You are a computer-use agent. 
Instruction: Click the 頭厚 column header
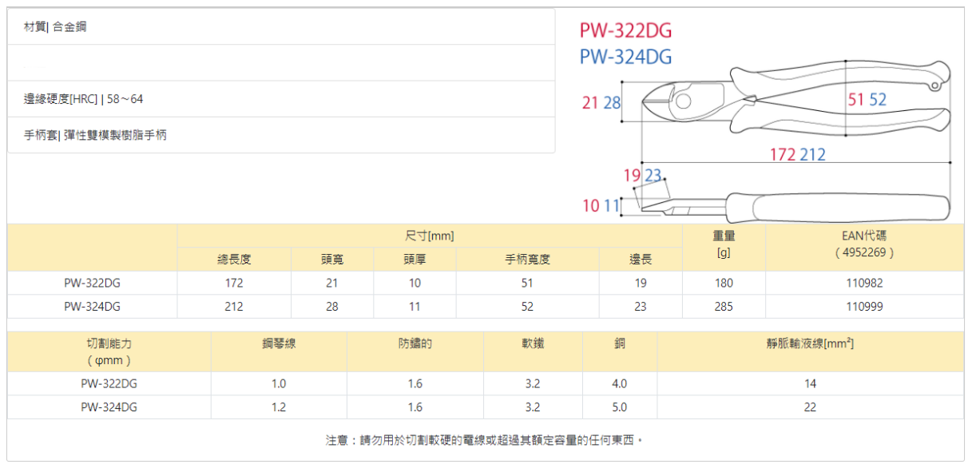pos(415,260)
